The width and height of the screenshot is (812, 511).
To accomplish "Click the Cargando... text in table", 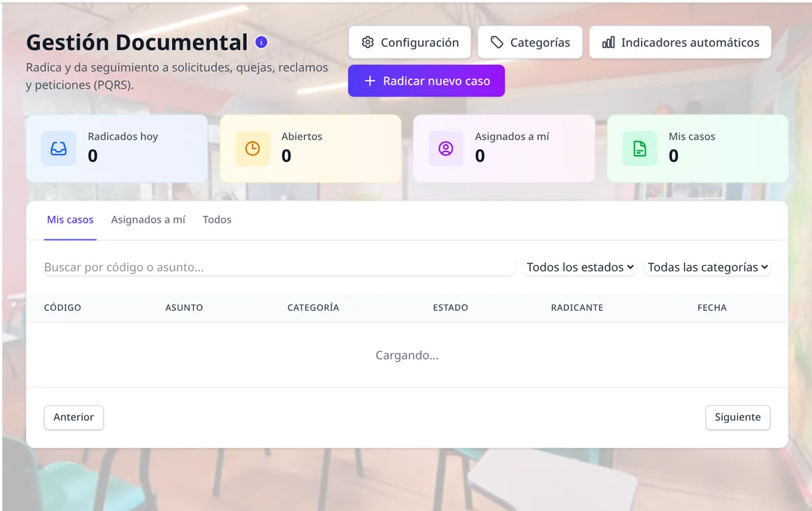I will tap(407, 355).
